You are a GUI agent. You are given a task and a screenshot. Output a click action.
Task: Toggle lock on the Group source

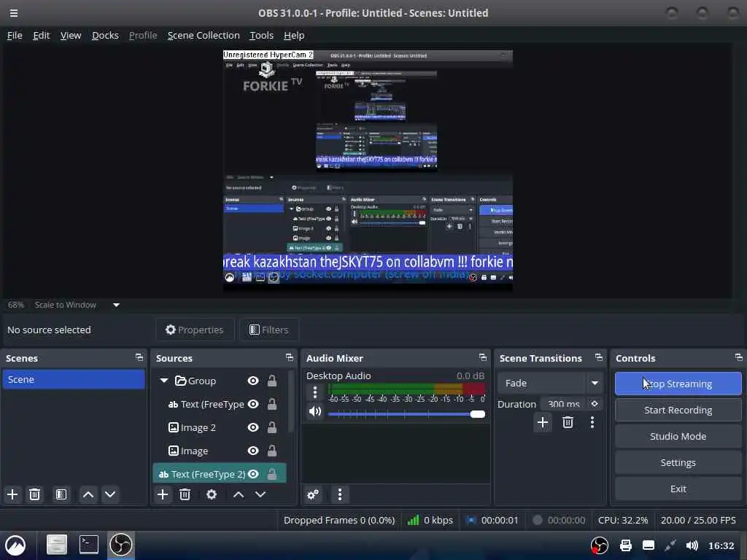tap(271, 381)
